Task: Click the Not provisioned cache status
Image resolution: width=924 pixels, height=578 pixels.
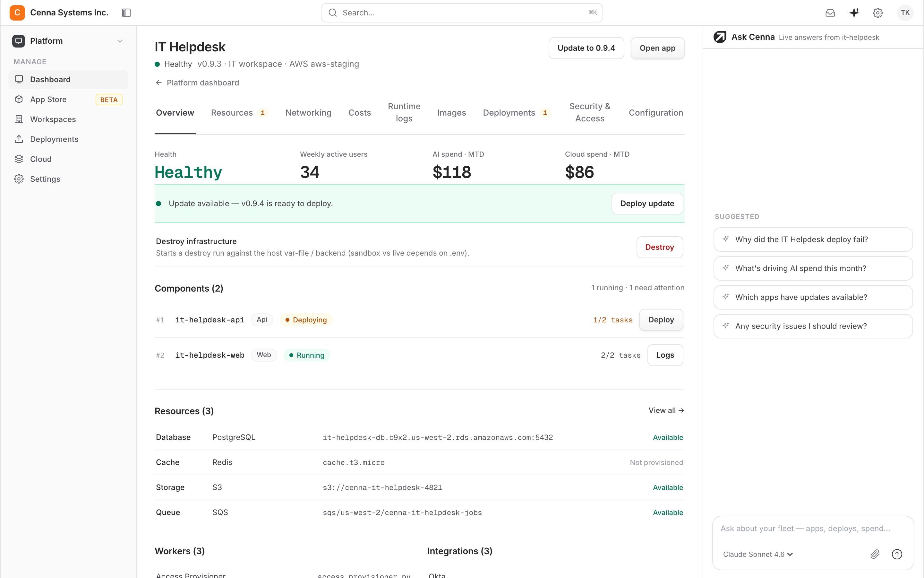Action: (656, 462)
